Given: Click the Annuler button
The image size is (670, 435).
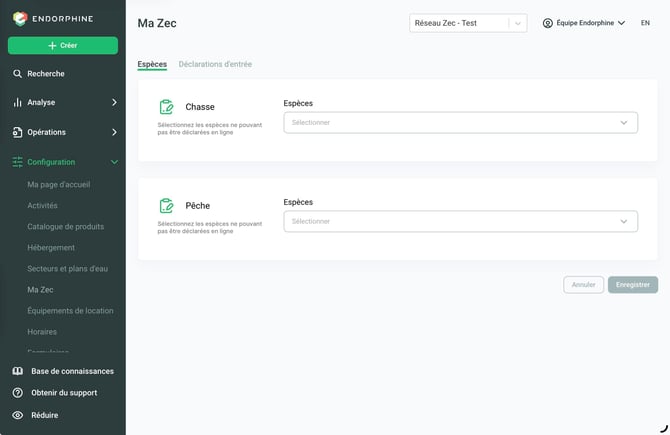Looking at the screenshot, I should (583, 285).
